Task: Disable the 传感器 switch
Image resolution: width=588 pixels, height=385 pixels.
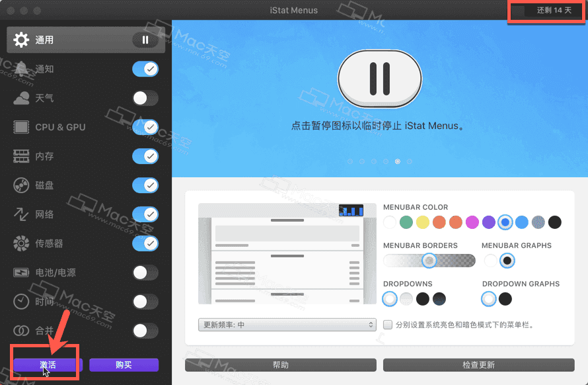Action: [145, 243]
